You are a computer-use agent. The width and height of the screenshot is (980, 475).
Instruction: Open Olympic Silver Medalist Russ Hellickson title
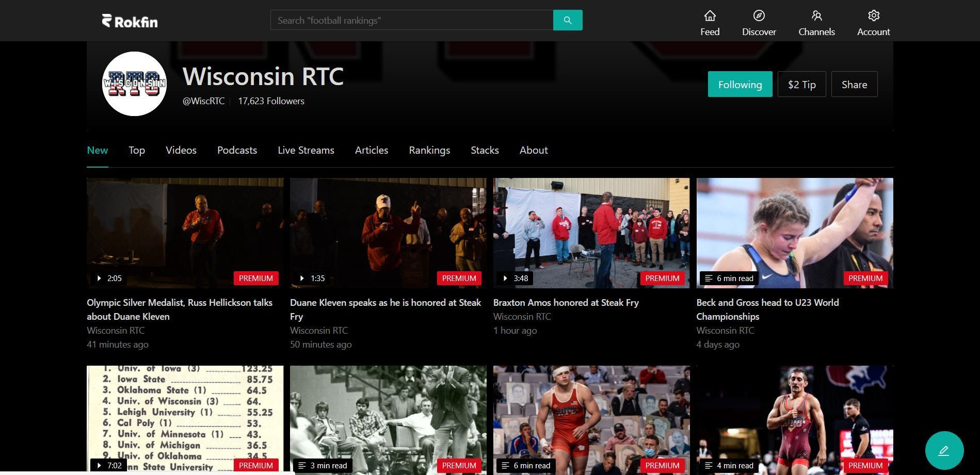[x=180, y=309]
